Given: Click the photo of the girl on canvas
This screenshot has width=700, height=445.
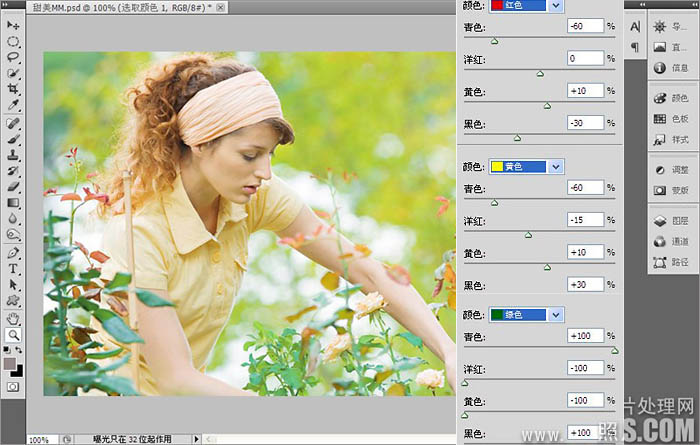Looking at the screenshot, I should click(x=249, y=224).
